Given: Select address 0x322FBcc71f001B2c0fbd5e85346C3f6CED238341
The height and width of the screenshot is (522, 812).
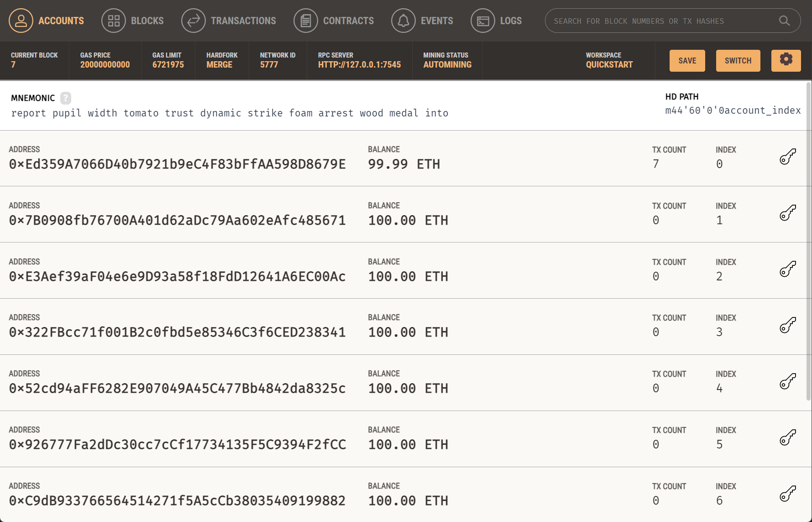Looking at the screenshot, I should pyautogui.click(x=178, y=332).
